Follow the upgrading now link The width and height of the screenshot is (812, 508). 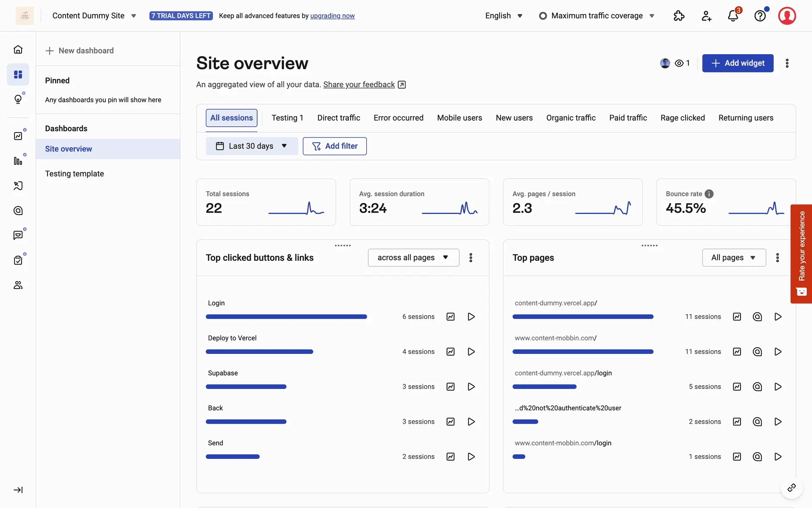point(332,16)
